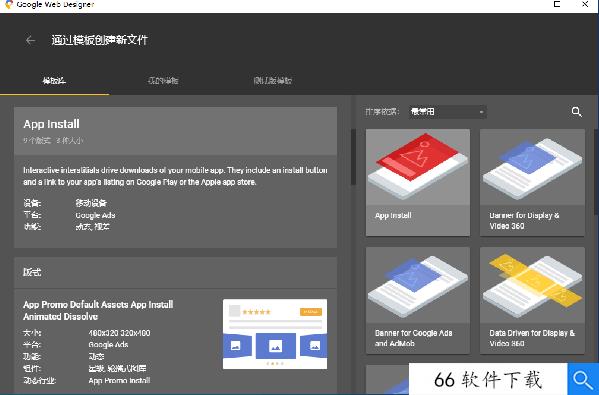Image resolution: width=599 pixels, height=395 pixels.
Task: Open the template search magnifier icon
Action: (576, 112)
